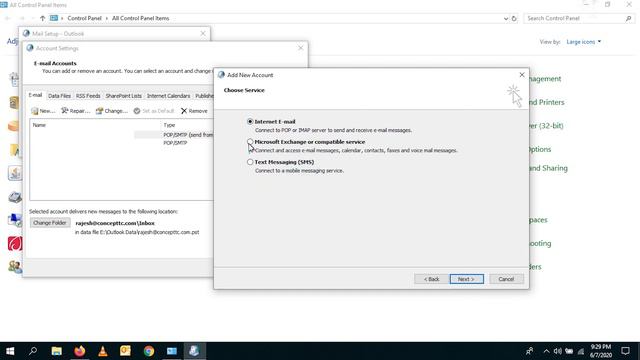Click Change account toolbar button
640x360 pixels.
coord(111,111)
